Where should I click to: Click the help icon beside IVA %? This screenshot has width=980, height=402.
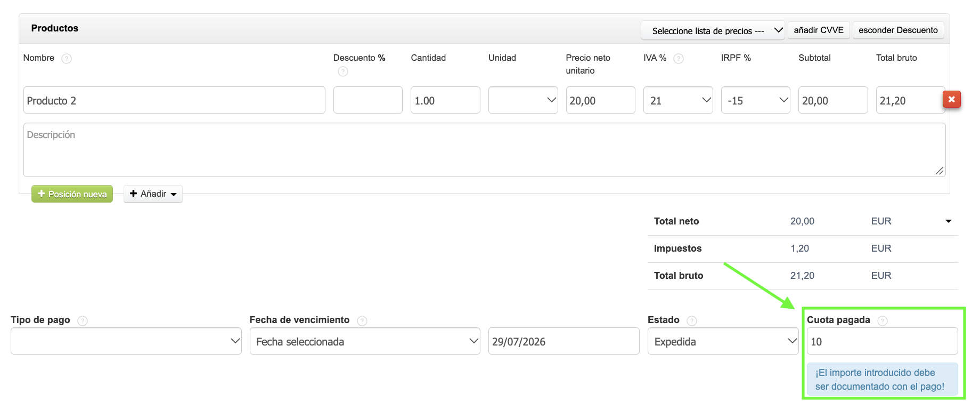679,59
